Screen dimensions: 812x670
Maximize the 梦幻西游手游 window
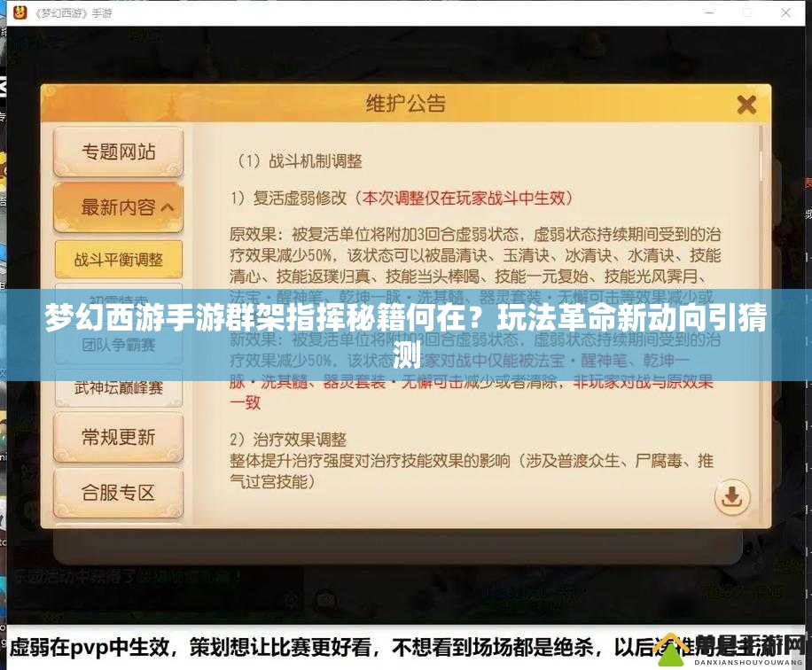tap(747, 12)
